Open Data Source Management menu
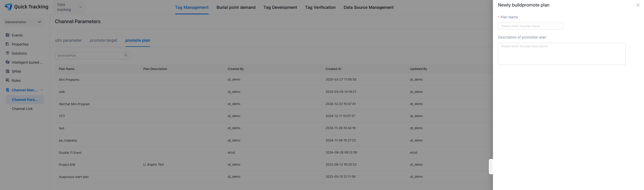Viewport: 644px width, 190px height. coord(368,8)
